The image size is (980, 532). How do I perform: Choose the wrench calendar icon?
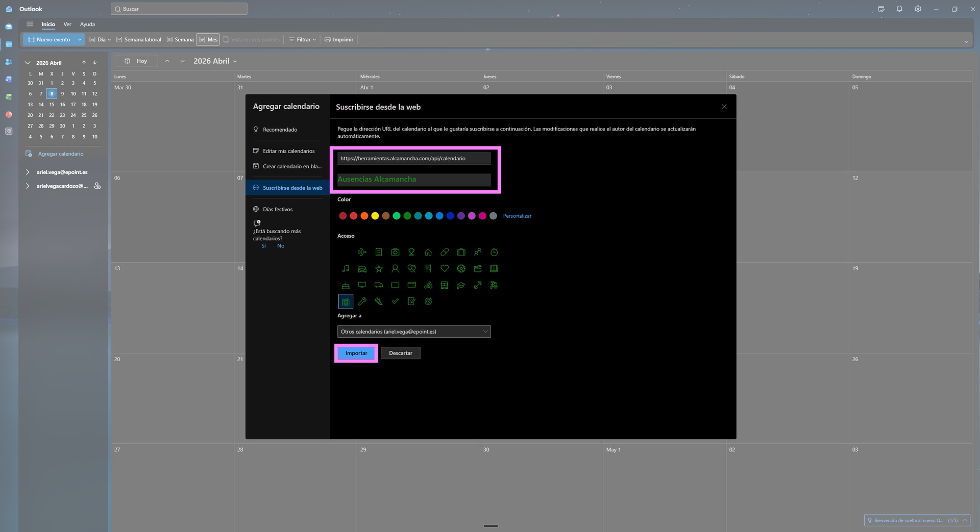[362, 301]
